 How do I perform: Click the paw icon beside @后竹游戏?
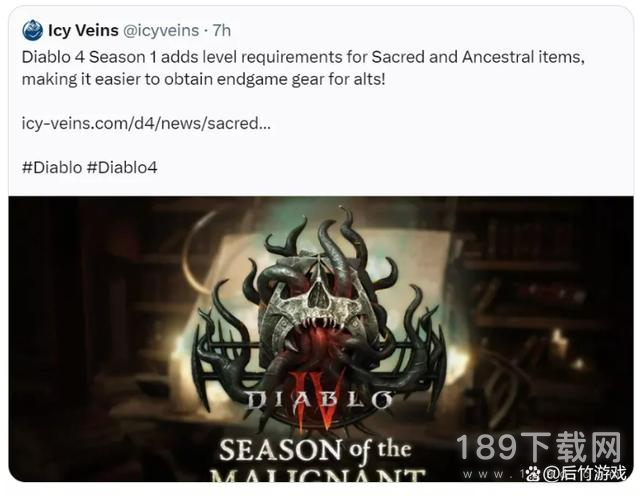click(x=533, y=474)
